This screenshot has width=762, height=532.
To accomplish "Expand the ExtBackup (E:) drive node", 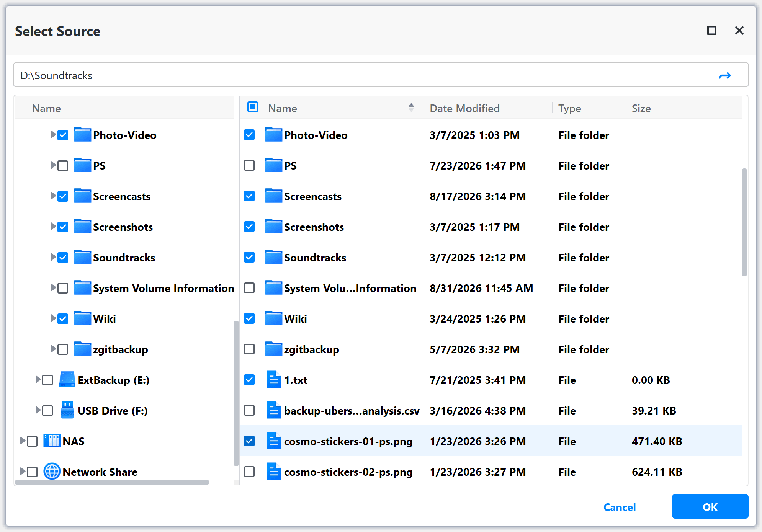I will point(38,379).
